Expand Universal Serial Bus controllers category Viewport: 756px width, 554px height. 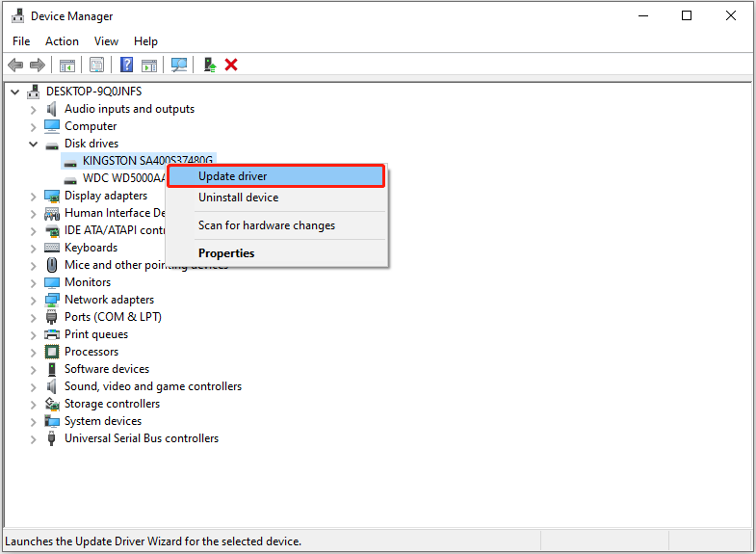tap(33, 439)
